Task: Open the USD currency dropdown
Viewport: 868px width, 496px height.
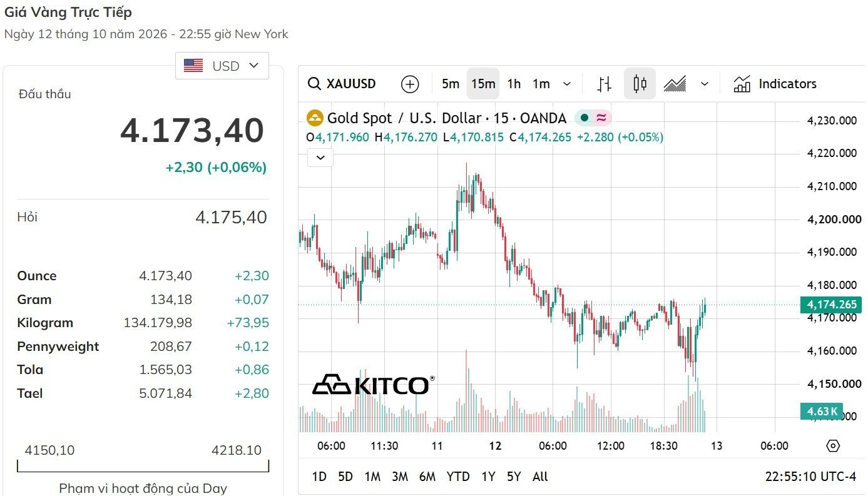Action: click(222, 66)
